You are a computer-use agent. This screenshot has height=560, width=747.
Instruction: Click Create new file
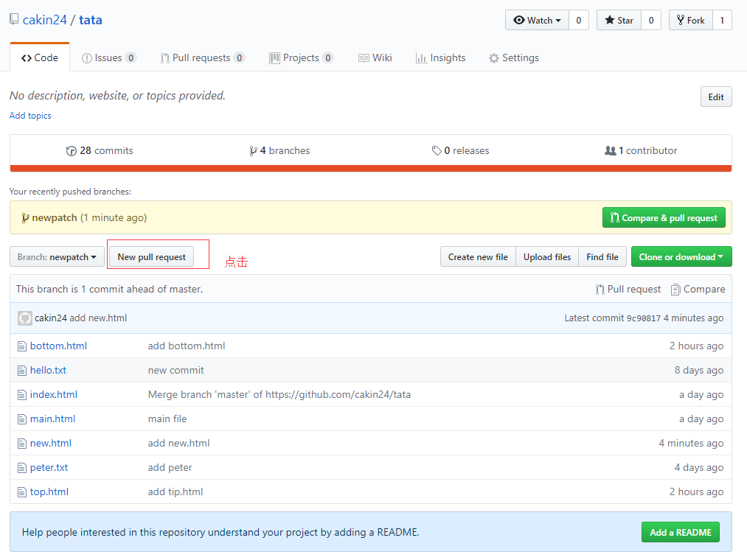[478, 256]
